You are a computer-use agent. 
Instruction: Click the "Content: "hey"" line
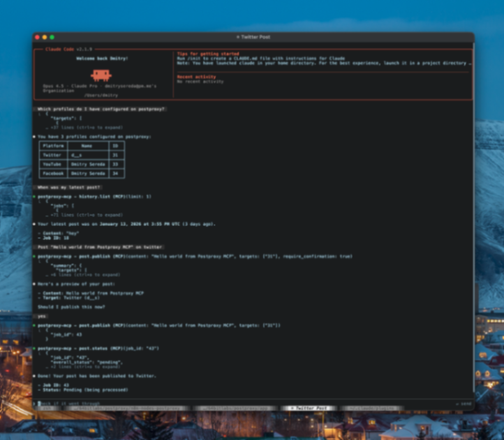(61, 234)
